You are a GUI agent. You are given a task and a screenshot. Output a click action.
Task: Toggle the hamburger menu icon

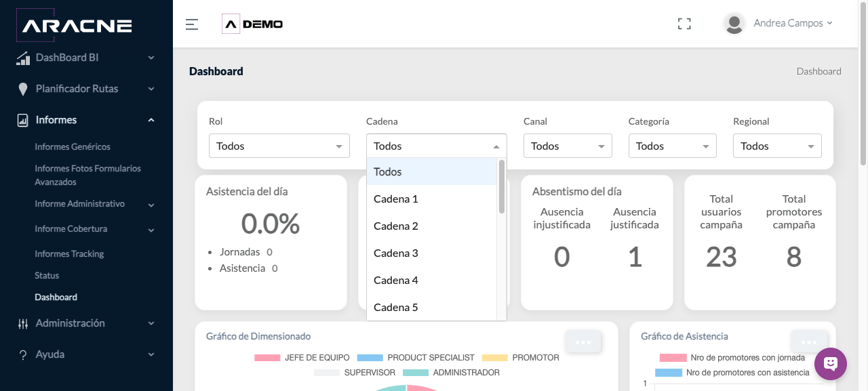tap(192, 24)
